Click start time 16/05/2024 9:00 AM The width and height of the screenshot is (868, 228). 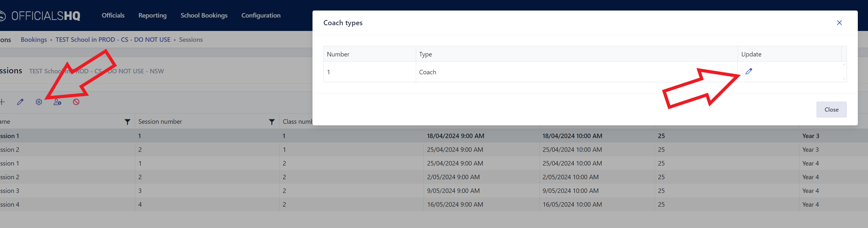[x=455, y=204]
